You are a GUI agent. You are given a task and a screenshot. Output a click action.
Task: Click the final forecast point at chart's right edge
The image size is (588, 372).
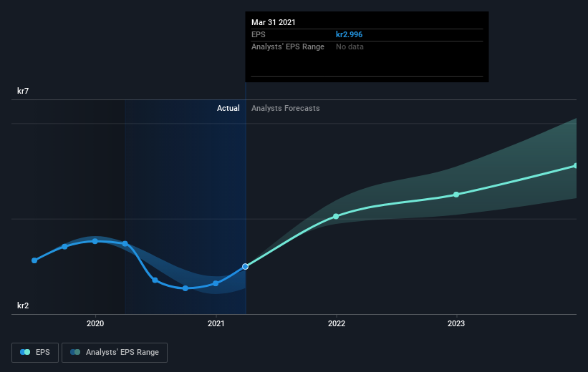575,166
